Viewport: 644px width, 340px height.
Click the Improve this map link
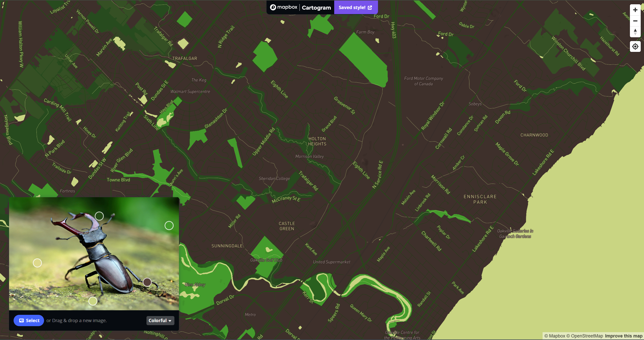pos(623,336)
